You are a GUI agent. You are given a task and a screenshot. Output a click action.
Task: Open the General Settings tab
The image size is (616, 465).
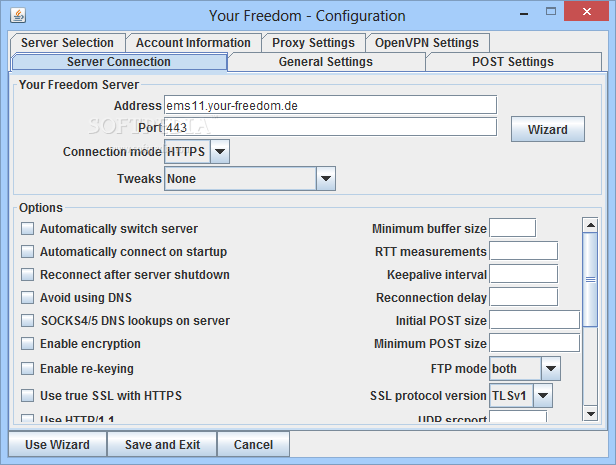326,62
